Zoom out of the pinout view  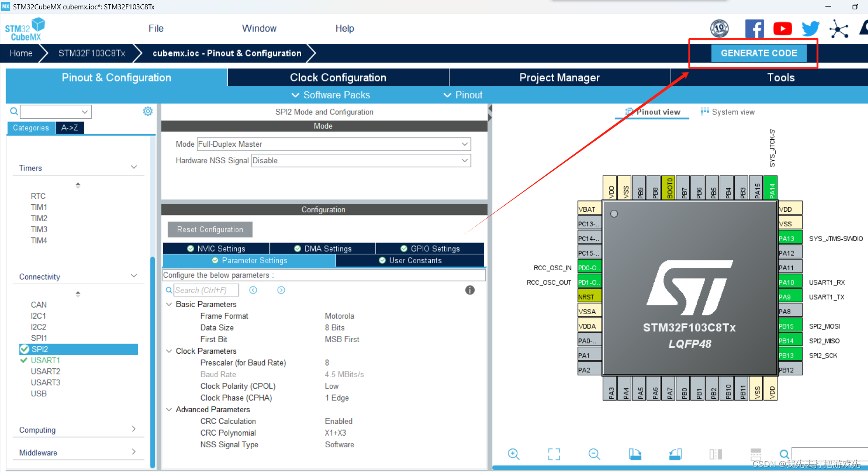click(594, 454)
